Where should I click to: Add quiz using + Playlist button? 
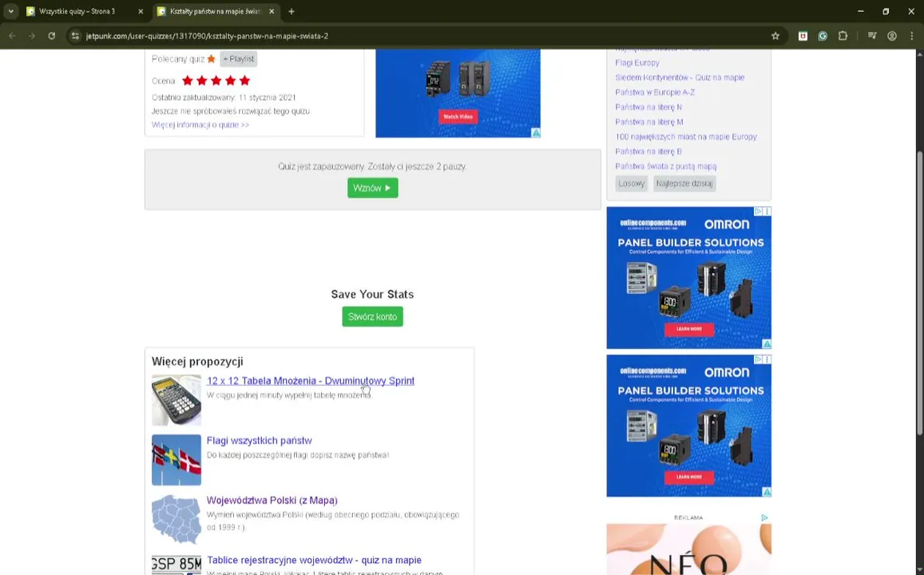click(x=239, y=59)
